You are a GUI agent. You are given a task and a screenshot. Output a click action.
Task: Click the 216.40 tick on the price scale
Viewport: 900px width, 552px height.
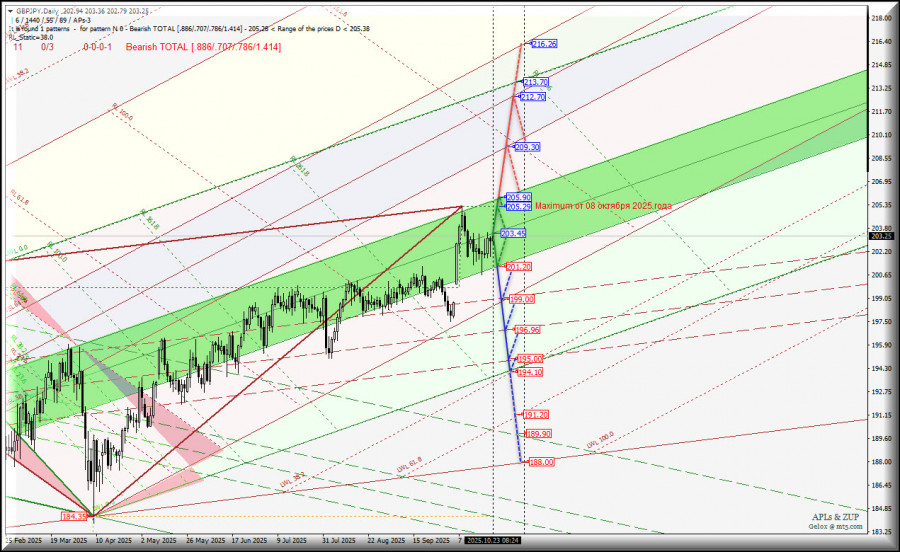[882, 41]
